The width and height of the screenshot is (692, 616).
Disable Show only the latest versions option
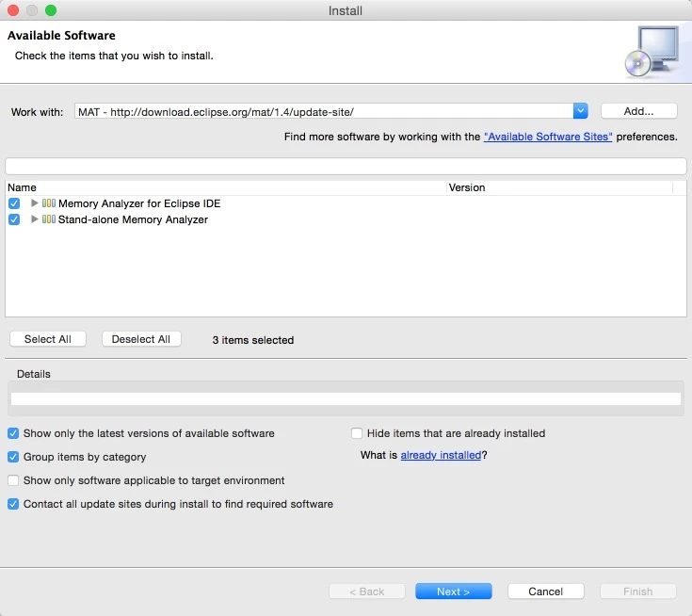13,433
